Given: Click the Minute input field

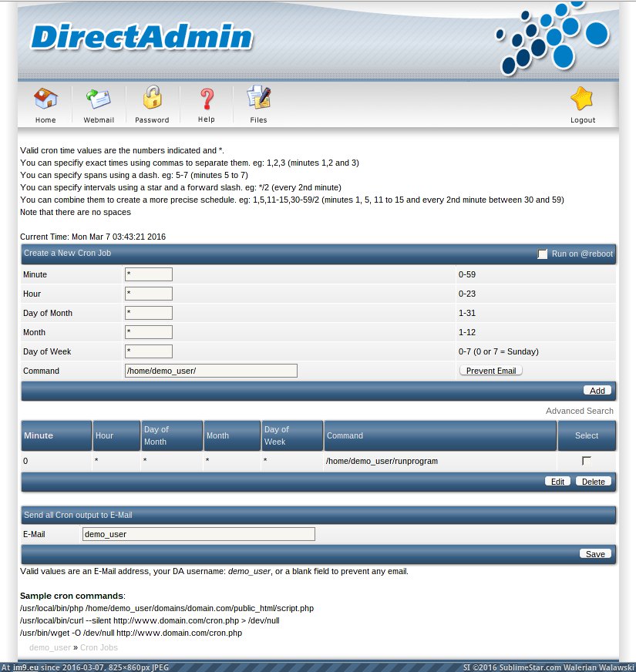Looking at the screenshot, I should point(149,274).
